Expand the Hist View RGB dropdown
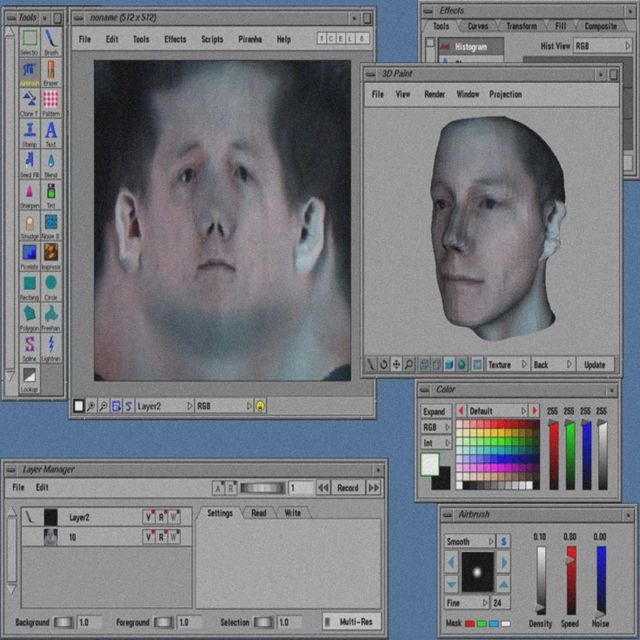The width and height of the screenshot is (640, 640). tap(603, 46)
